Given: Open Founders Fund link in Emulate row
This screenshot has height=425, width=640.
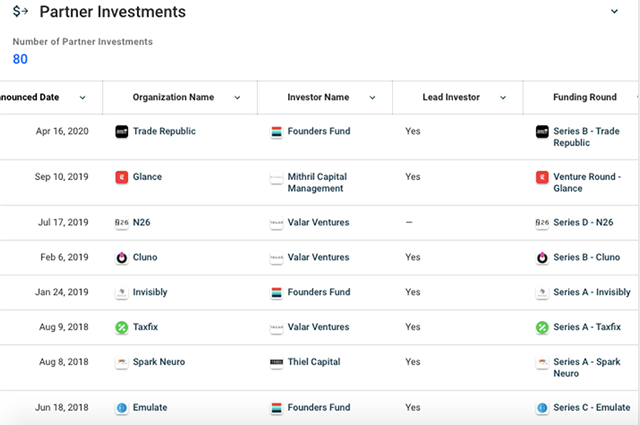Looking at the screenshot, I should (319, 407).
